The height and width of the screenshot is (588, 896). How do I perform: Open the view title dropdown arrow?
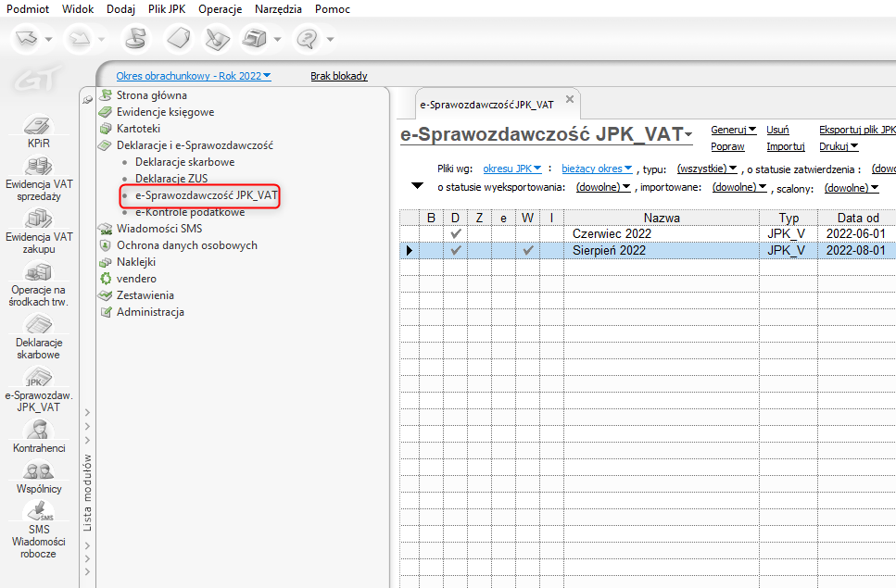688,135
